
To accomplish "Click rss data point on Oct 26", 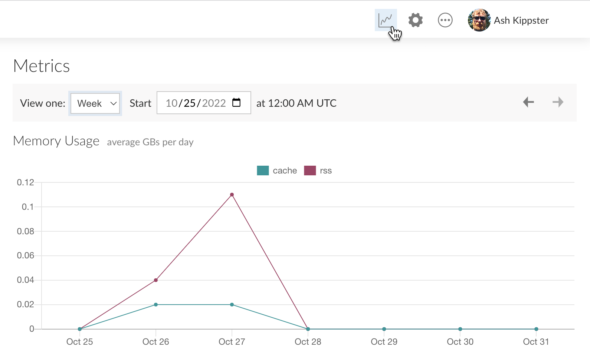I will [x=156, y=280].
